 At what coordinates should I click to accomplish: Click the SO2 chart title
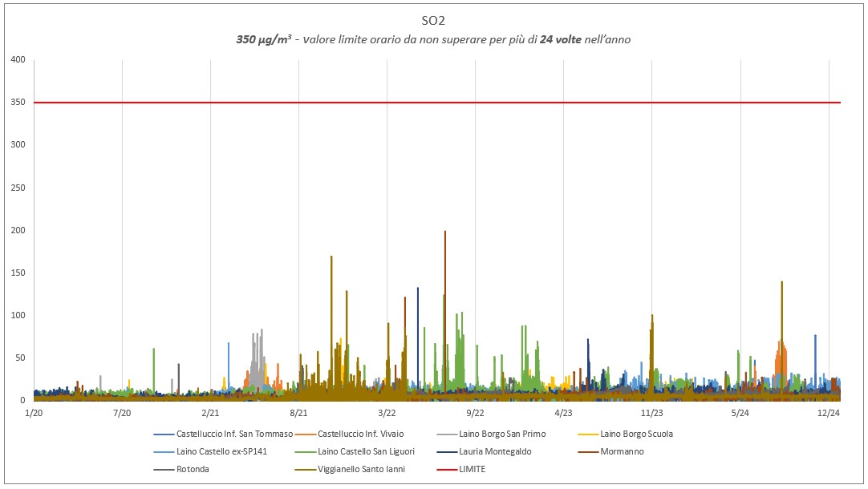(x=433, y=20)
